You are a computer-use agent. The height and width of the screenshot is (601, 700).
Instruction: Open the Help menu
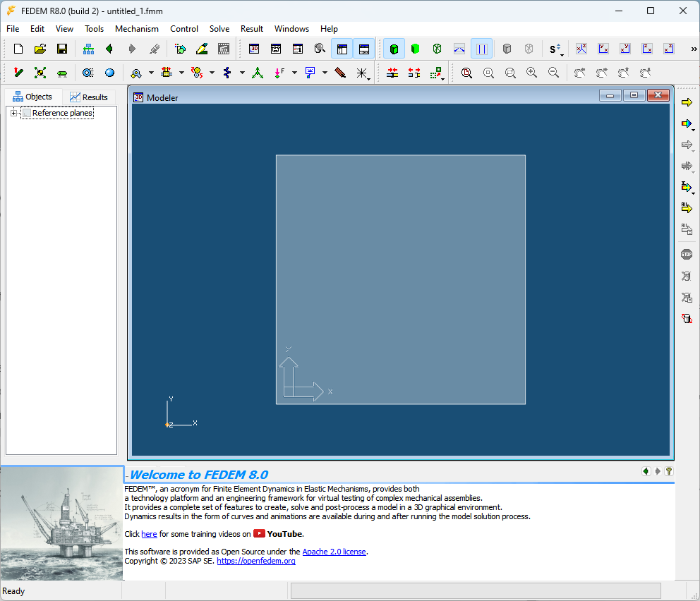point(329,28)
